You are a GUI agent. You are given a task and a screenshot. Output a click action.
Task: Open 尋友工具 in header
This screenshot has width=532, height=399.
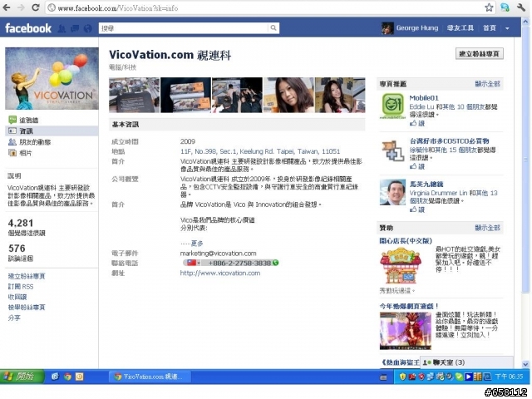click(460, 28)
